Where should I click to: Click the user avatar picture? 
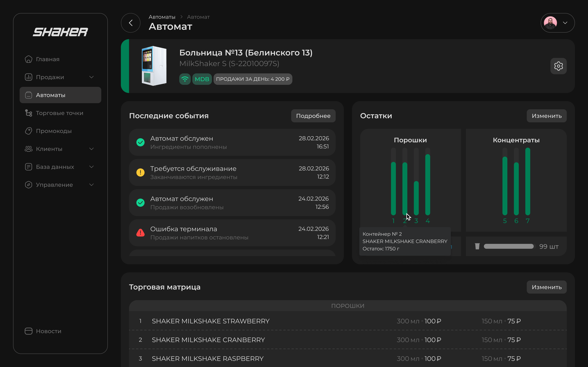(550, 23)
